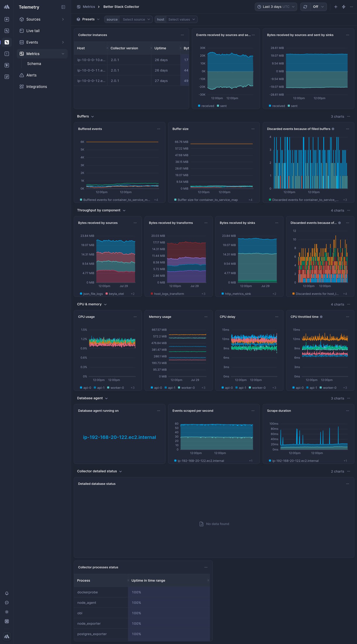Open the top-right dashboard more options menu
Screen dimensions: 357x644
[351, 7]
